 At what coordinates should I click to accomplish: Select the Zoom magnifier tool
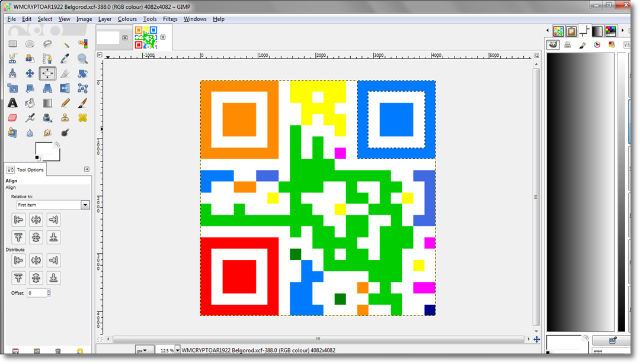[x=83, y=59]
